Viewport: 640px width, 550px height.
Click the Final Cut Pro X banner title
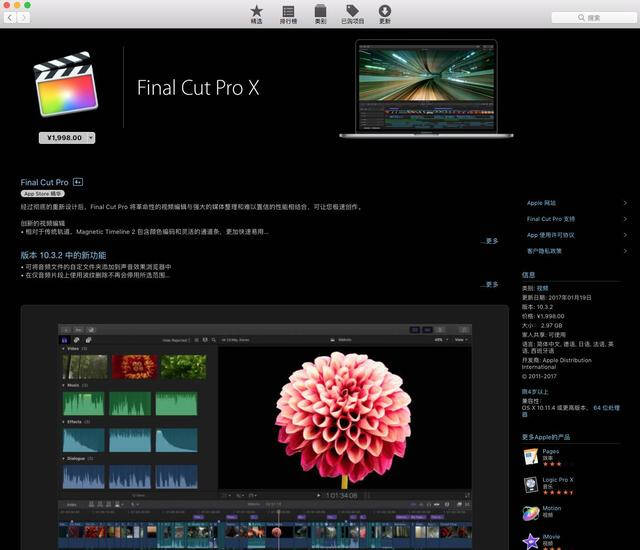point(198,88)
